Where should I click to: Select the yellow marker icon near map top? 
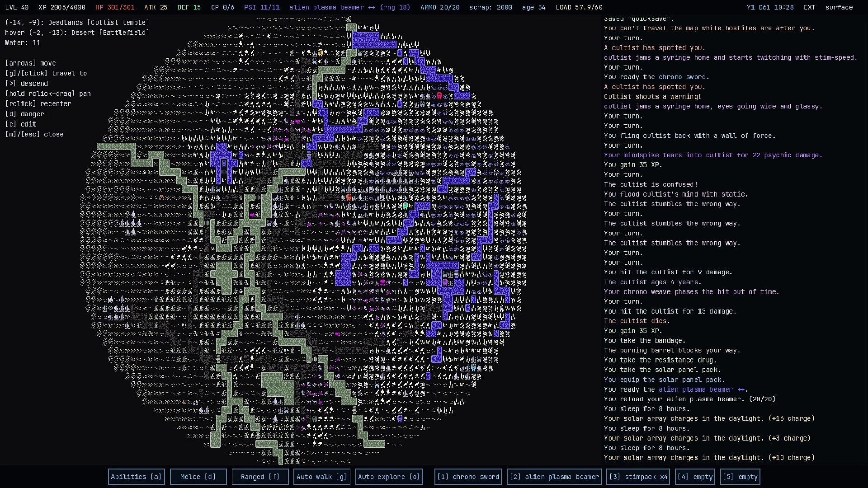321,53
